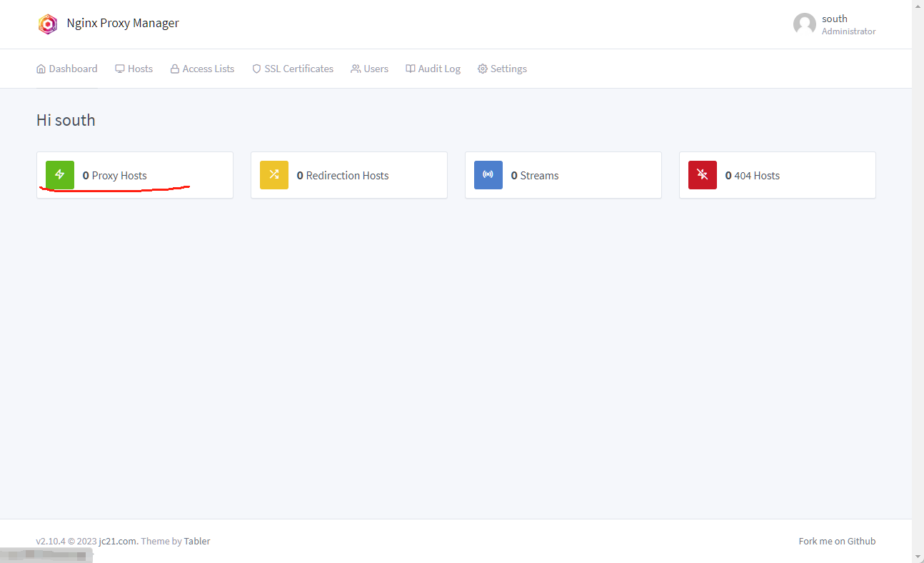924x563 pixels.
Task: Click the red 404 Hosts icon
Action: tap(703, 175)
